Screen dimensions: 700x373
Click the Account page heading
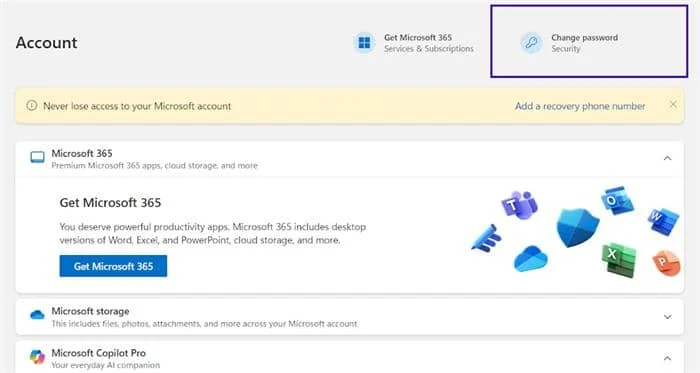(x=46, y=43)
